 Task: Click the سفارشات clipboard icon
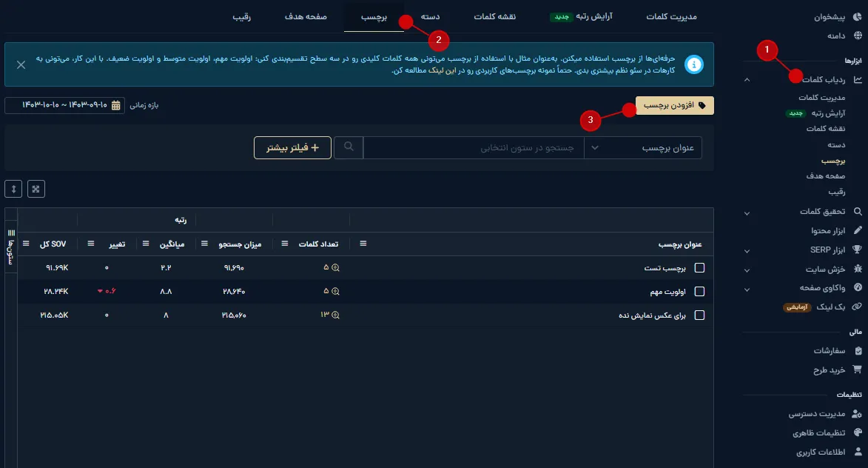pos(858,350)
